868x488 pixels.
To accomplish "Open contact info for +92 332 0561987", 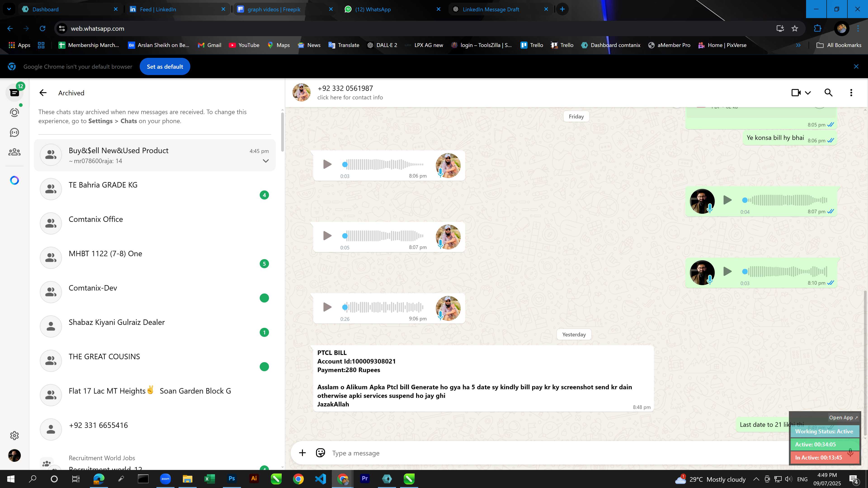I will click(350, 93).
